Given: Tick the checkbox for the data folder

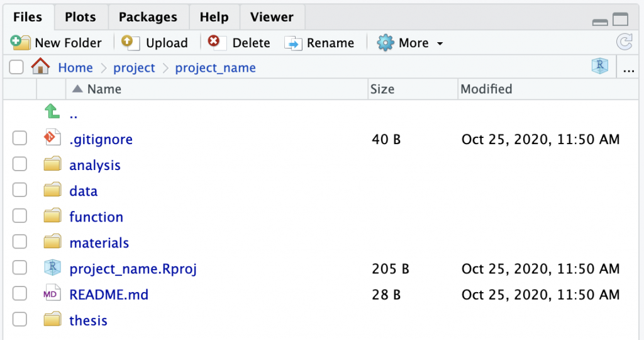Looking at the screenshot, I should (x=19, y=190).
